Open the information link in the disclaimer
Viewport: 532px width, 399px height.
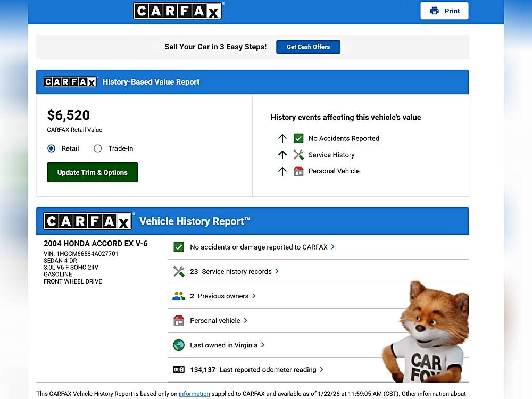click(194, 394)
